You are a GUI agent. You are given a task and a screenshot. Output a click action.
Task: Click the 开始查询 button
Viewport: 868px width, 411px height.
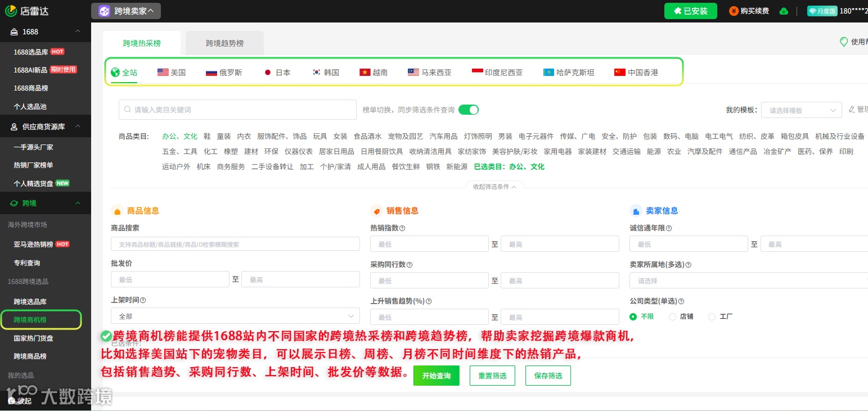(436, 376)
